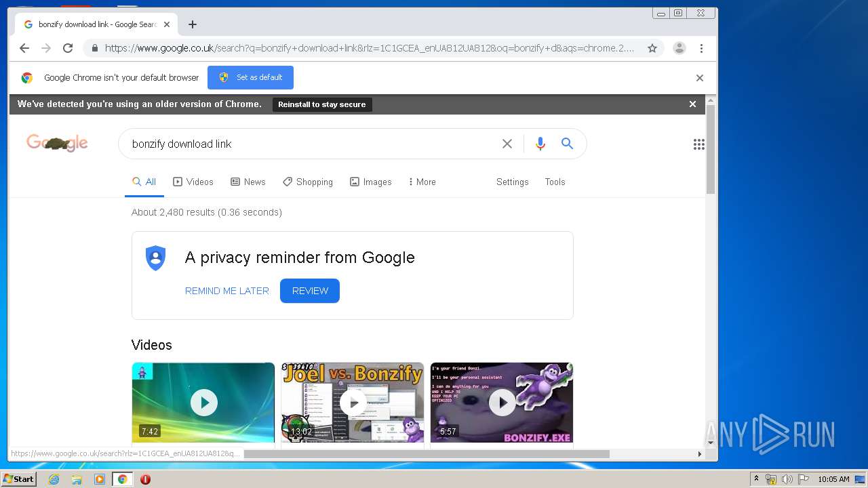The image size is (868, 488).
Task: Open Windows Media Player from taskbar
Action: pos(100,479)
